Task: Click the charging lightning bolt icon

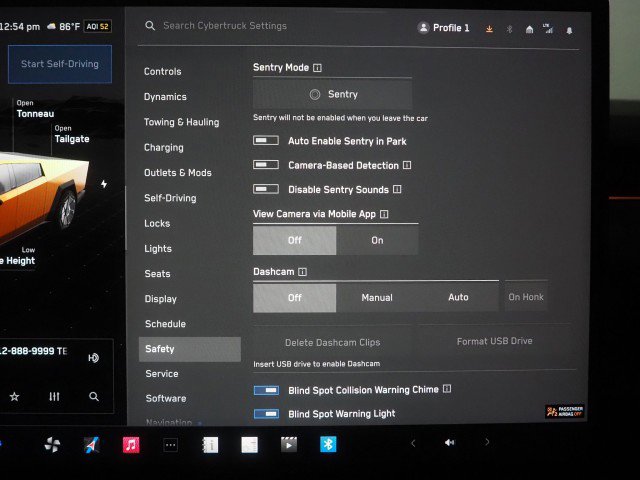Action: (104, 184)
